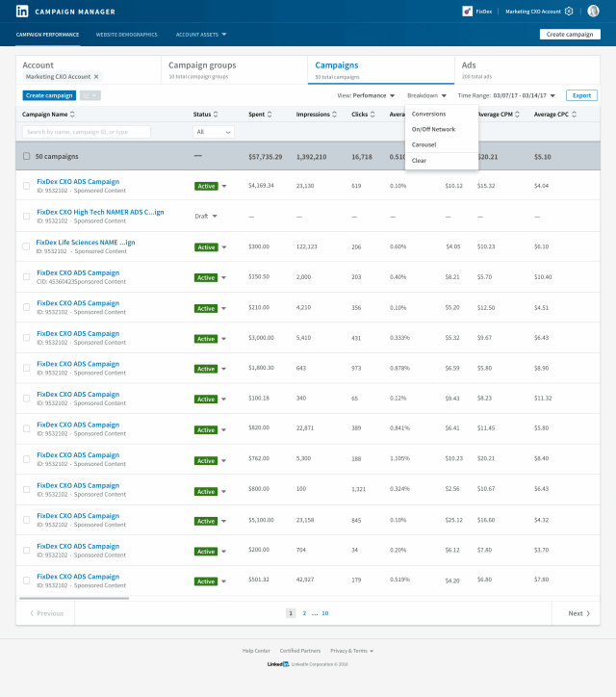Click the FixDex company logo icon

pyautogui.click(x=467, y=12)
